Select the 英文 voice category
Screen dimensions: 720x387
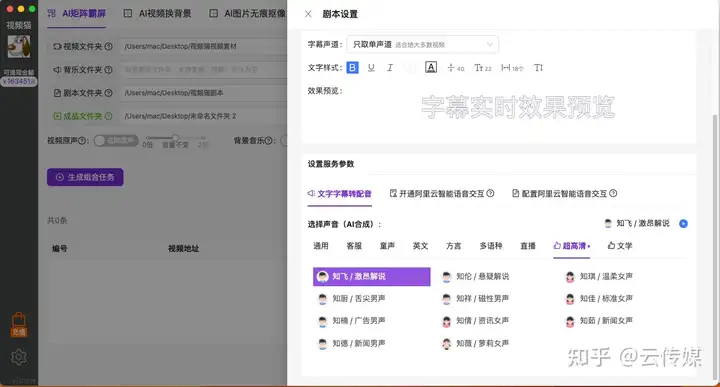coord(420,246)
